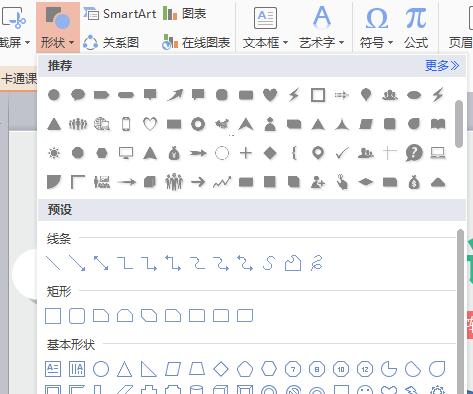Insert a 公式 formula
Image resolution: width=473 pixels, height=394 pixels.
416,27
